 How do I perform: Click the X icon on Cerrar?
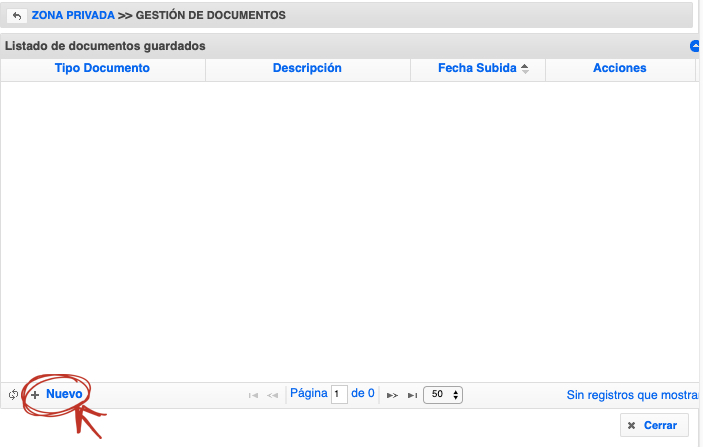631,426
